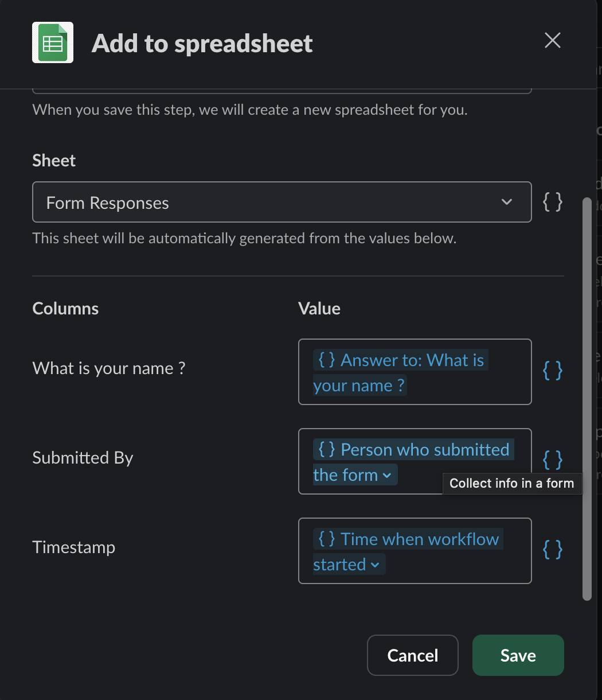602x700 pixels.
Task: Click the Google Sheets app icon
Action: click(x=53, y=42)
